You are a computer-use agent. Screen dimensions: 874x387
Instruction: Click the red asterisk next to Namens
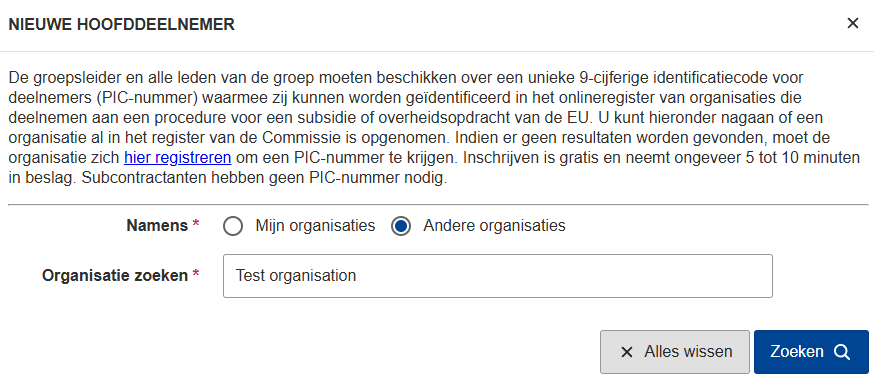tap(195, 224)
